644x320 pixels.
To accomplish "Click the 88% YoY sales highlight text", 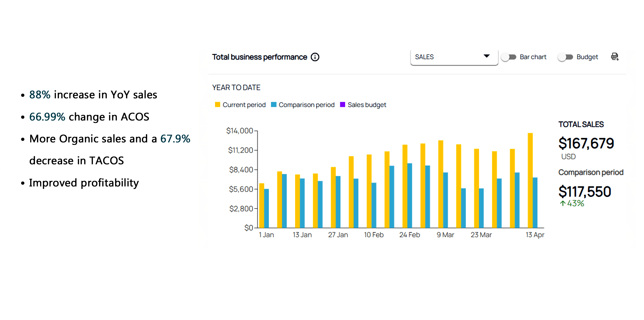I will click(x=40, y=95).
